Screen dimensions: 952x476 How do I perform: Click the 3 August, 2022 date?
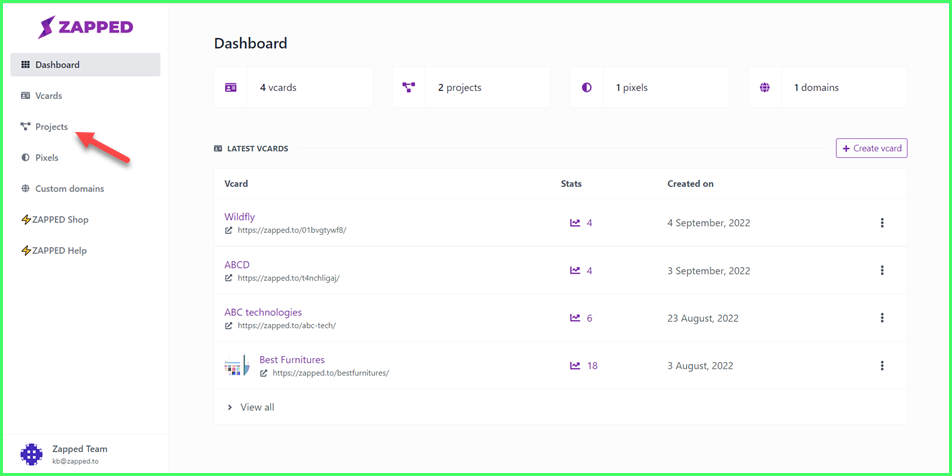pos(700,366)
